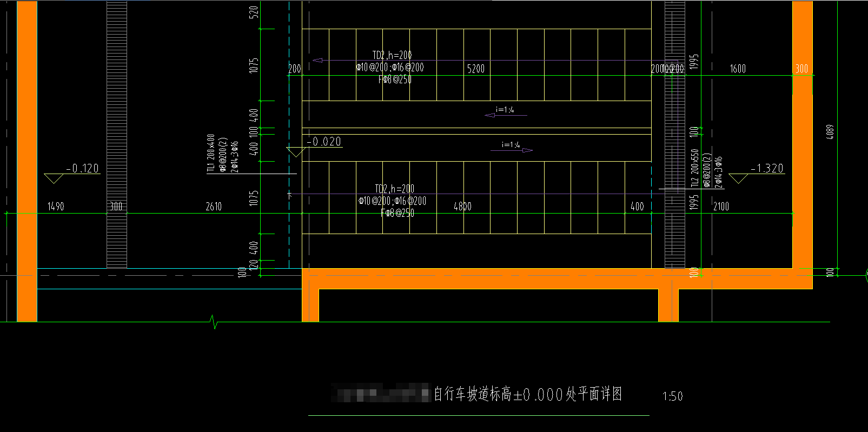This screenshot has height=432, width=868.
Task: Select the 5200 horizontal dimension text
Action: coord(476,69)
